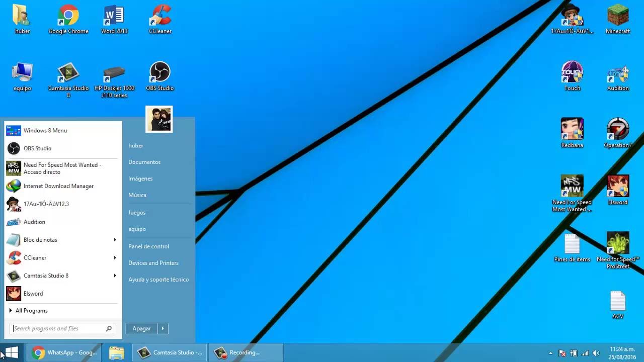
Task: Click the Apagar button
Action: [x=141, y=328]
